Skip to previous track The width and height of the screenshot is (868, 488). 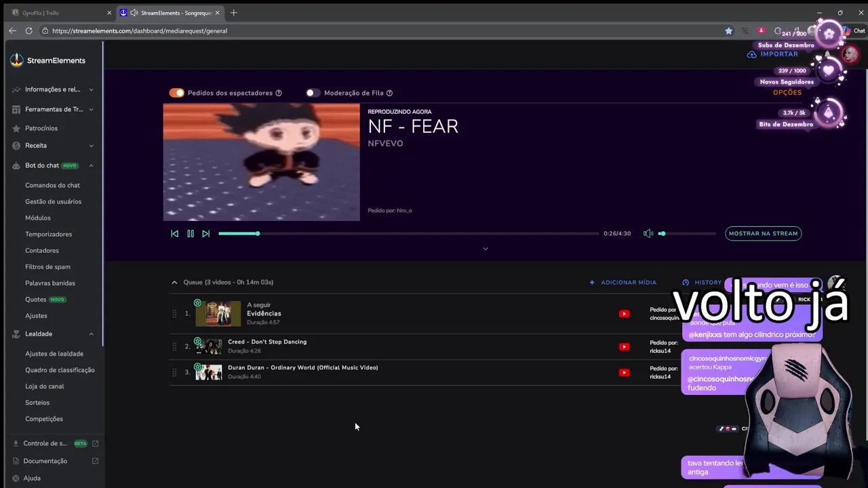point(174,233)
